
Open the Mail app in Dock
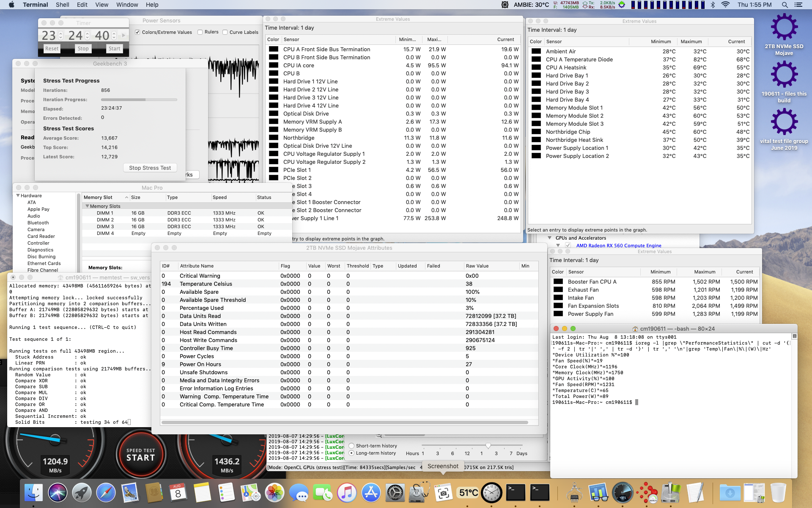pos(130,493)
